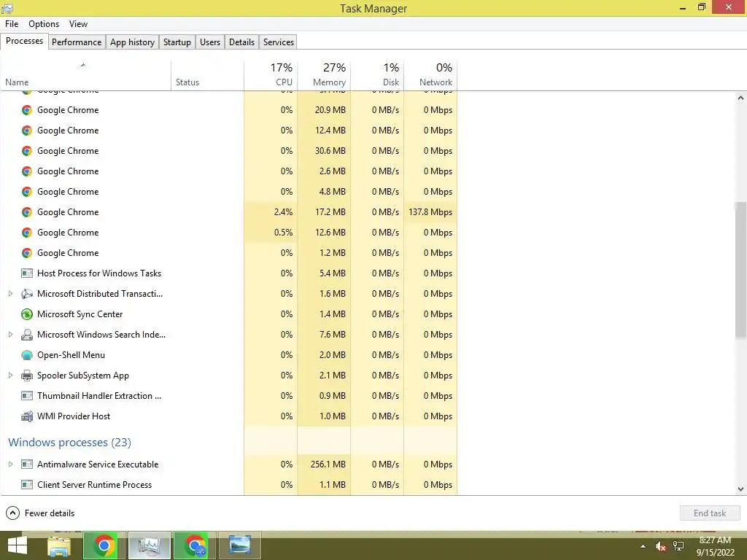Open the Options menu
747x560 pixels.
tap(44, 24)
